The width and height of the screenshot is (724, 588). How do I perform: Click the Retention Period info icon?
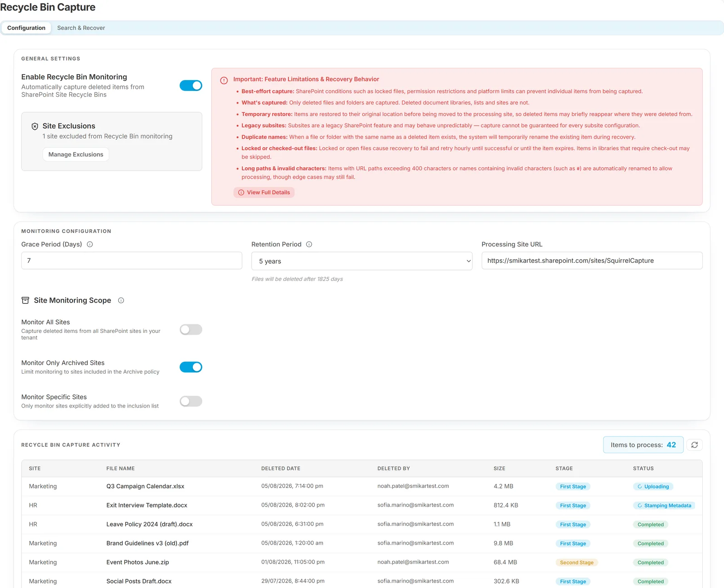309,244
